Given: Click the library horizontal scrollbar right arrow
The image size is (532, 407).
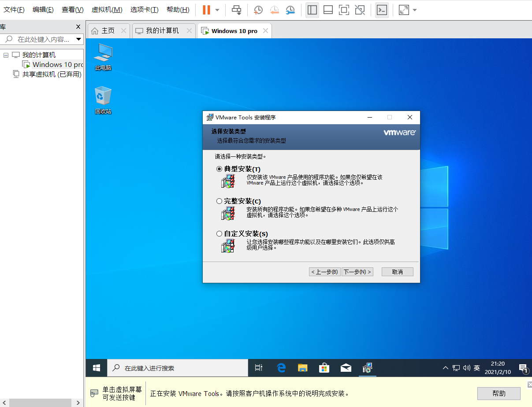Looking at the screenshot, I should pyautogui.click(x=78, y=403).
